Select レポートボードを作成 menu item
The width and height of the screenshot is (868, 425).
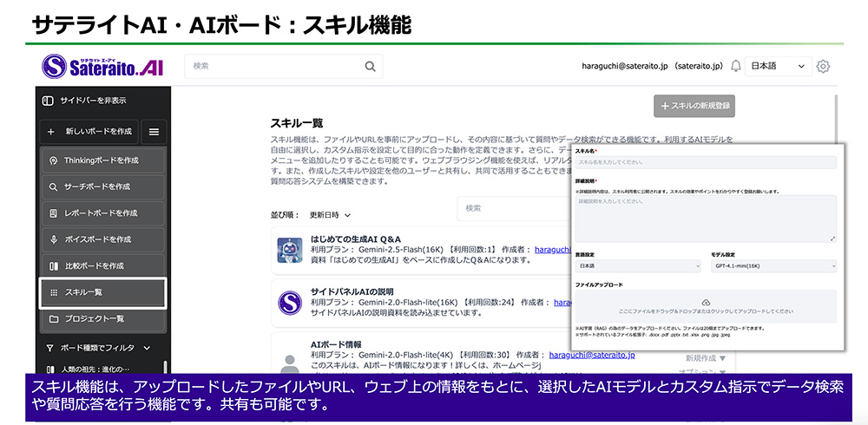tap(102, 213)
